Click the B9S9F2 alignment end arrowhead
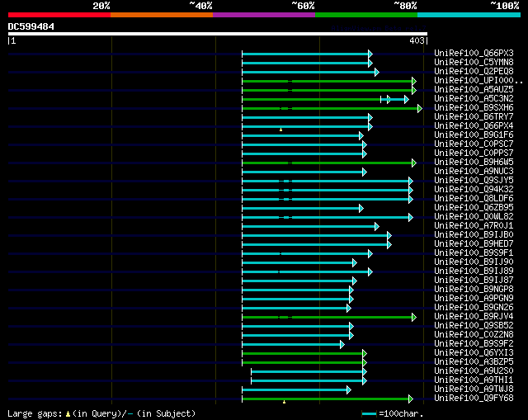 coord(342,345)
